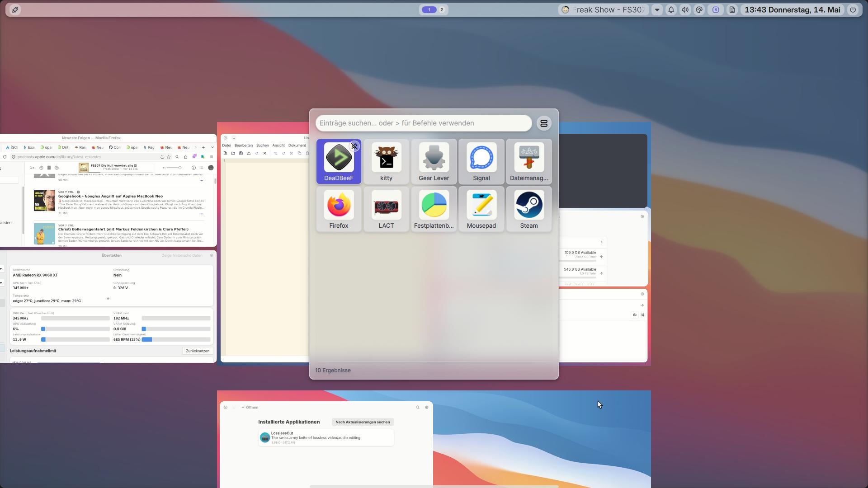Image resolution: width=868 pixels, height=488 pixels.
Task: Pause podcast playback in Firefox
Action: pyautogui.click(x=49, y=168)
